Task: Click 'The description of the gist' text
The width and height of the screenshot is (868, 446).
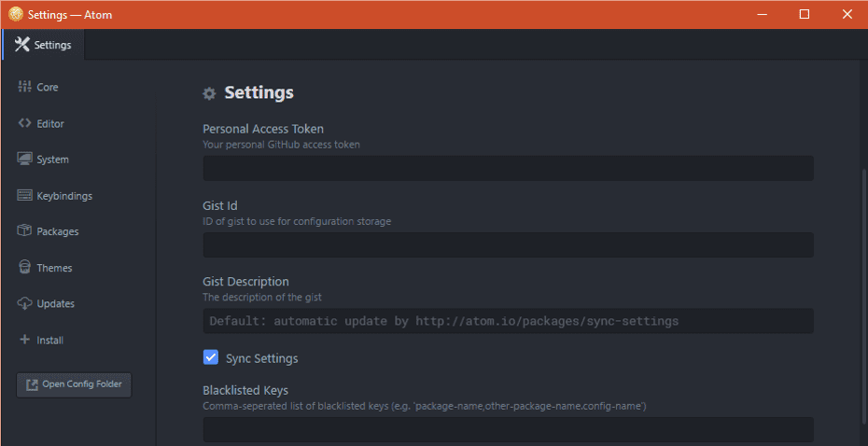Action: coord(262,297)
